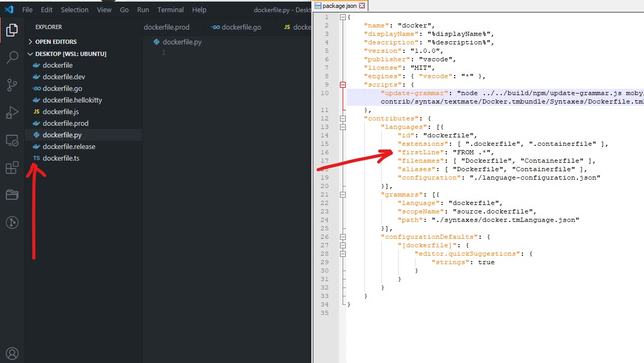Click the "MIT" license value

[421, 68]
